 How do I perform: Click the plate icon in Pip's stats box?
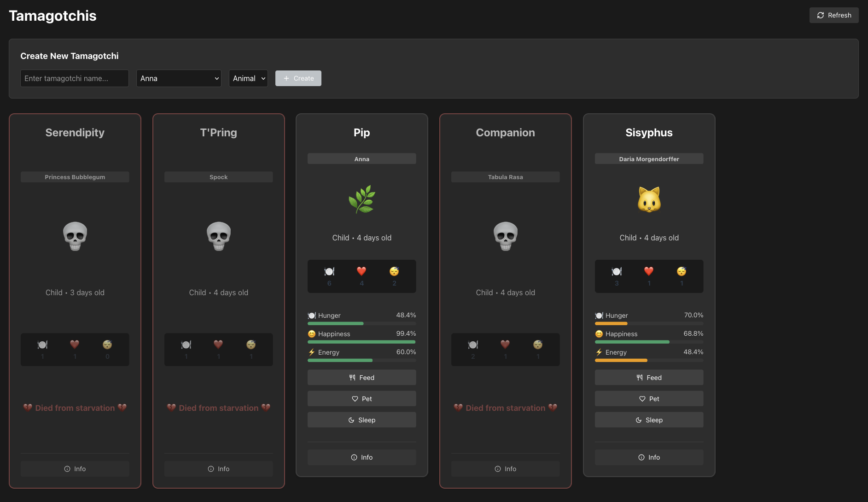click(x=329, y=271)
